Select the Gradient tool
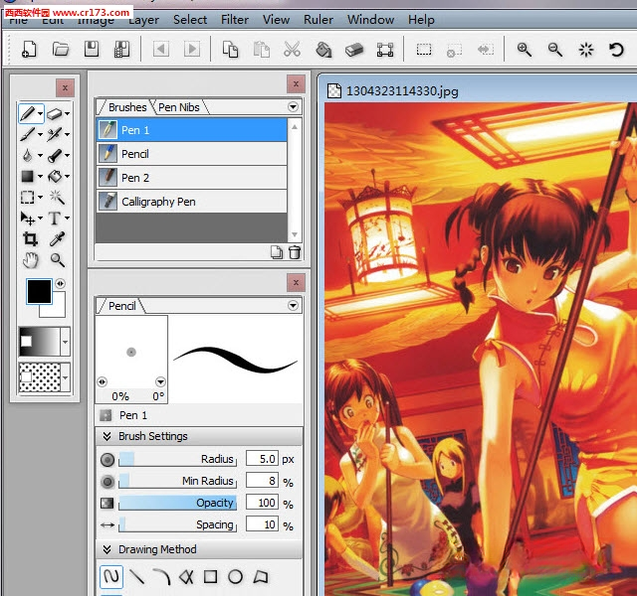Viewport: 637px width, 596px height. pyautogui.click(x=27, y=176)
